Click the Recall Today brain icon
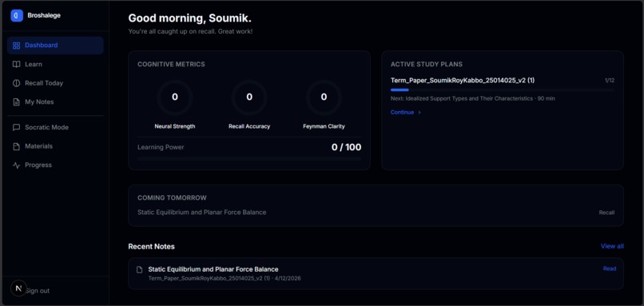The width and height of the screenshot is (644, 306). [x=17, y=83]
